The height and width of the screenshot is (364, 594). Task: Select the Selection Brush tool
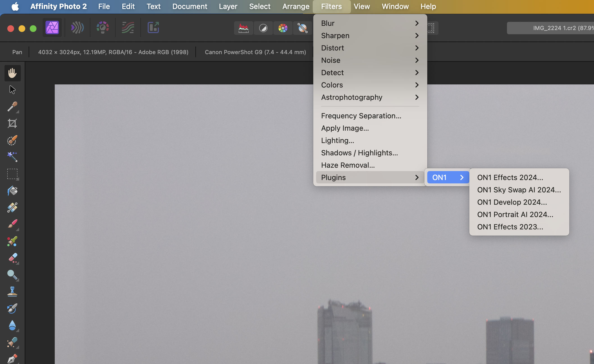12,140
